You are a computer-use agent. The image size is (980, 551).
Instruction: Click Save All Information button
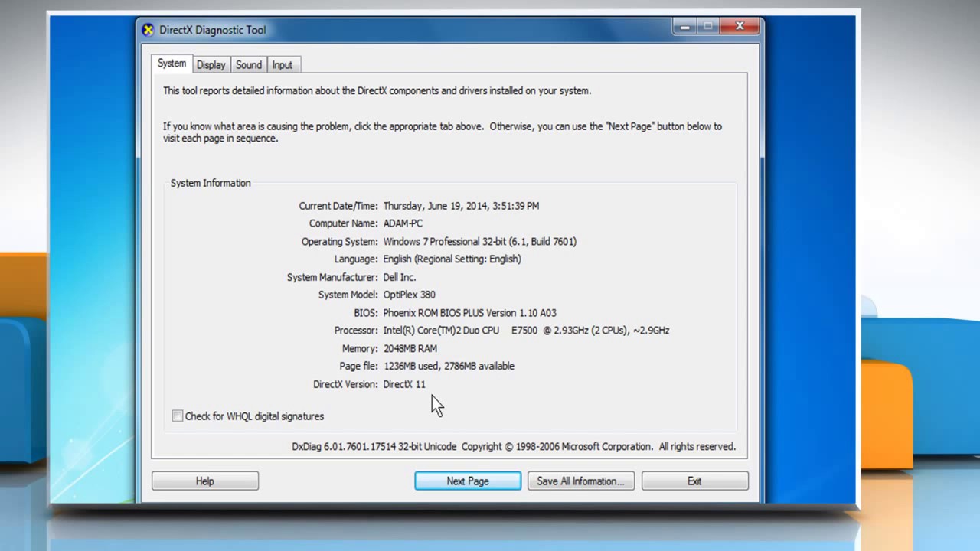tap(580, 481)
